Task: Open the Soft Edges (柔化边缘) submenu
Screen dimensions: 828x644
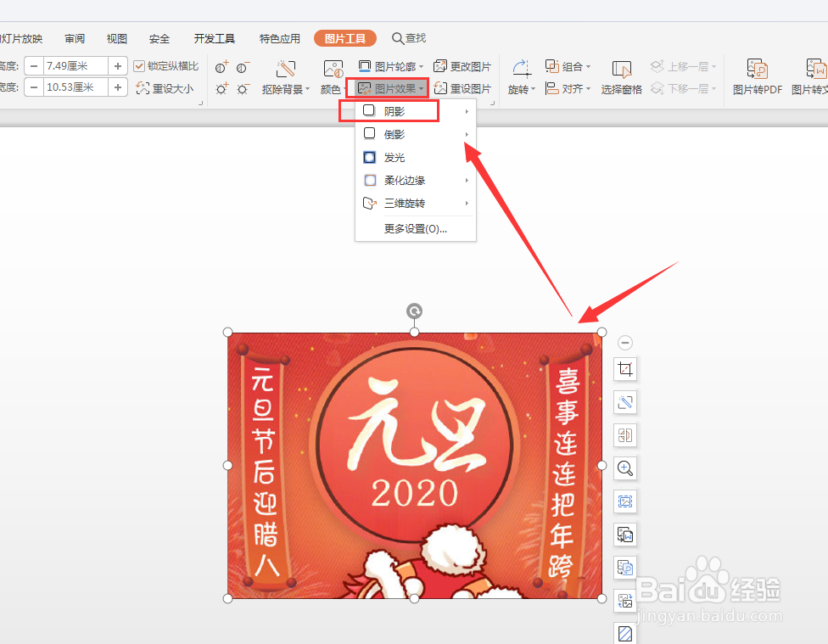Action: click(x=416, y=180)
